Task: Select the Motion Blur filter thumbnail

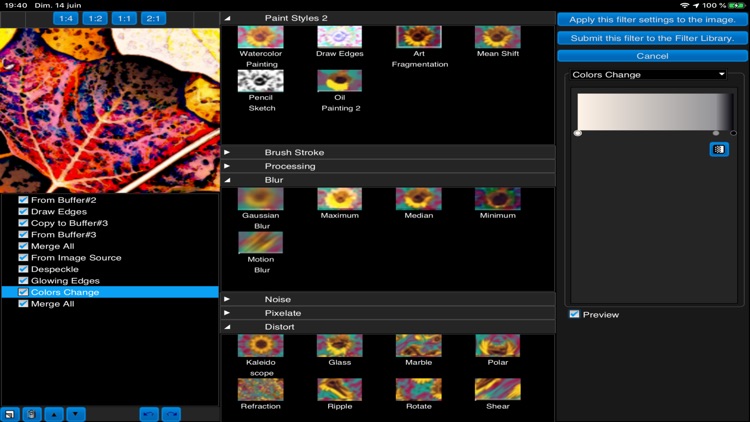Action: [261, 243]
